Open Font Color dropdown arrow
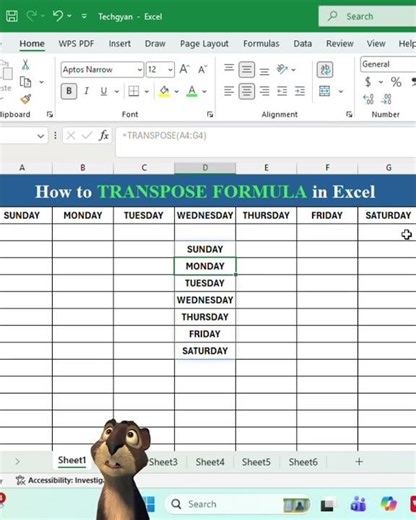This screenshot has width=416, height=520. click(x=204, y=91)
